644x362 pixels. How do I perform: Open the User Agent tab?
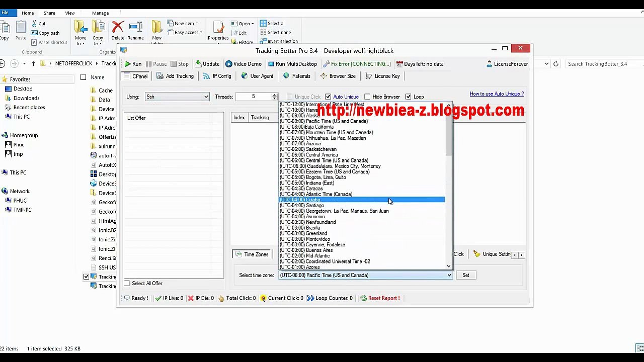[257, 76]
